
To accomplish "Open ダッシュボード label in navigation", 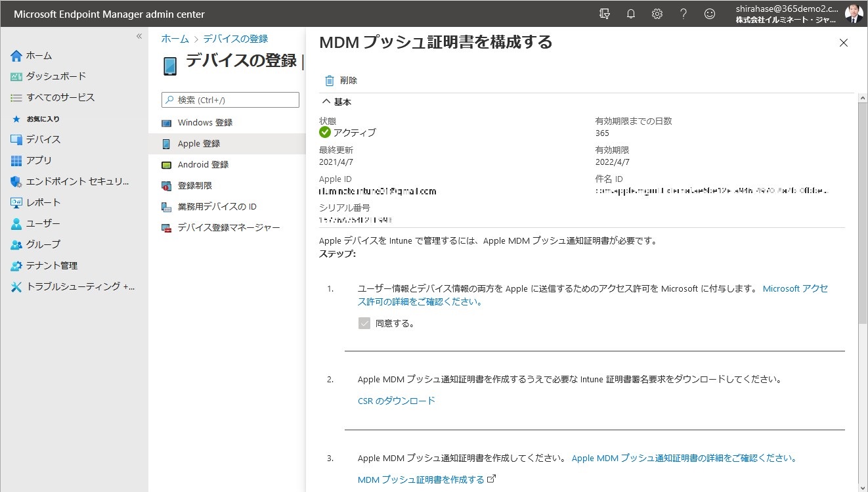I will coord(56,76).
